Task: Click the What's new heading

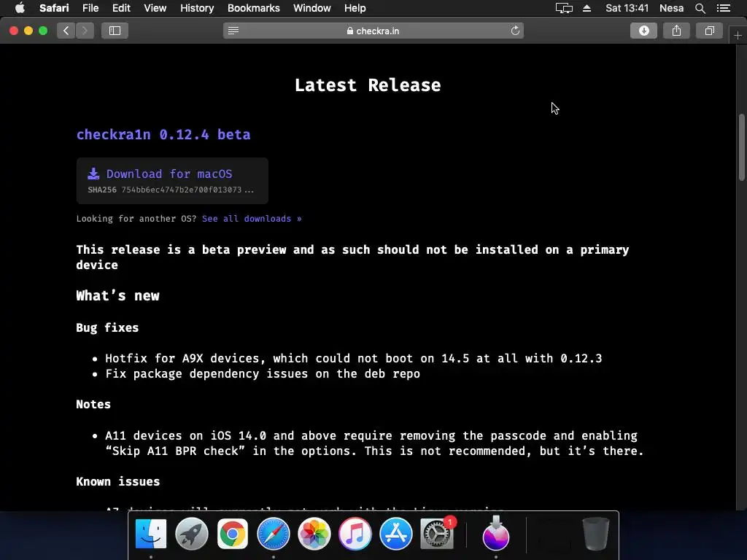Action: click(117, 296)
